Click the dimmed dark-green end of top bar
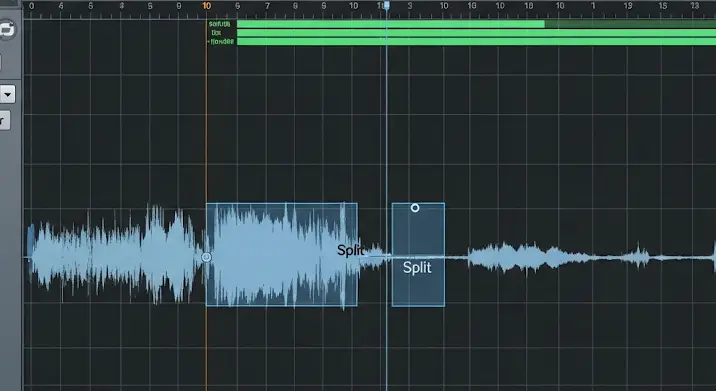Image resolution: width=716 pixels, height=391 pixels. (630, 24)
